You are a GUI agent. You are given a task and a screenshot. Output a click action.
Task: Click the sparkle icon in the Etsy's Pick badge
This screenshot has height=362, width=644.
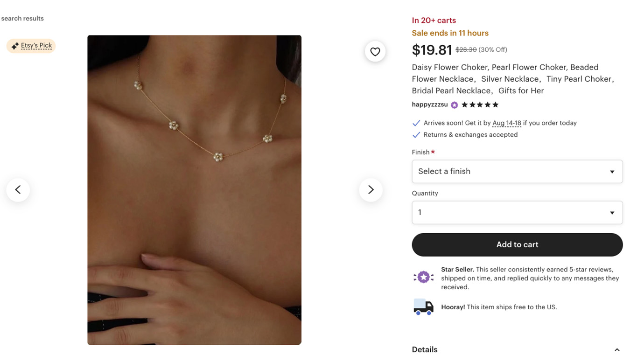click(x=16, y=45)
